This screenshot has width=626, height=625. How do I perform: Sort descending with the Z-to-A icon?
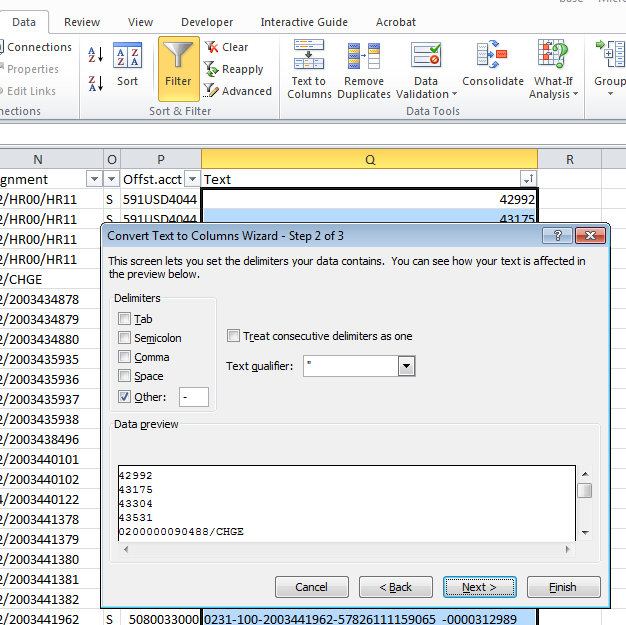click(96, 83)
